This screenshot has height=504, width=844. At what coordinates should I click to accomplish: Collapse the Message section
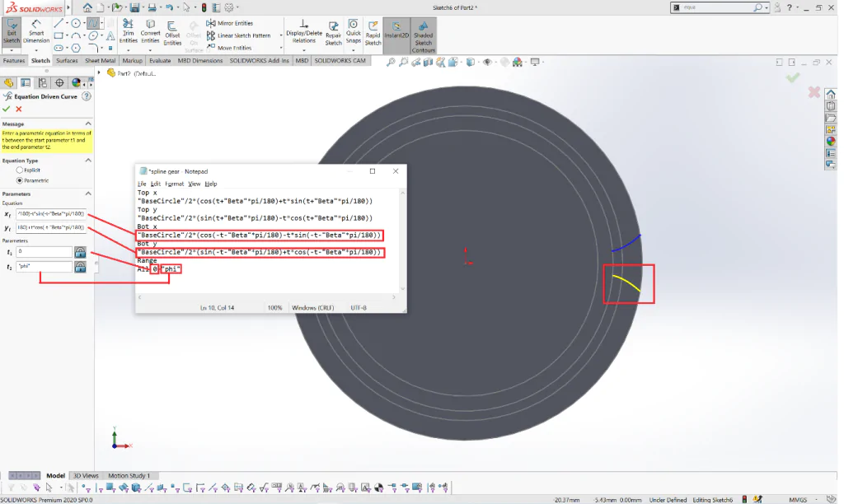coord(88,124)
